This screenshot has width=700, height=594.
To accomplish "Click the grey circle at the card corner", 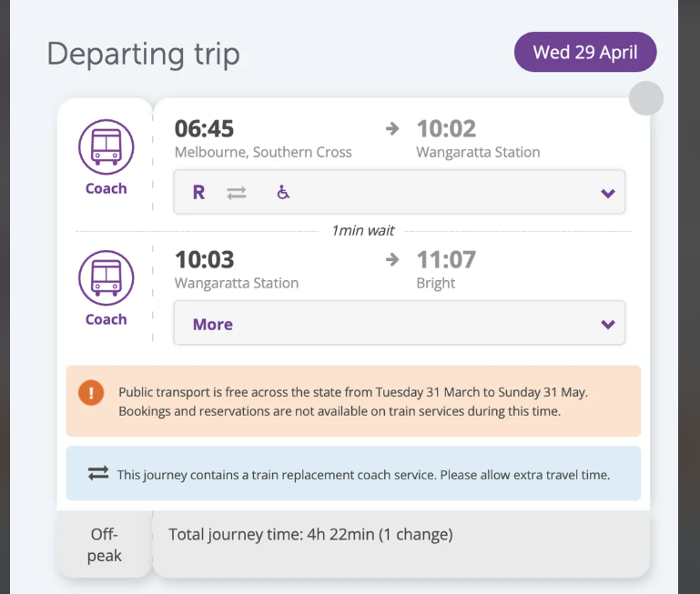I will point(646,98).
